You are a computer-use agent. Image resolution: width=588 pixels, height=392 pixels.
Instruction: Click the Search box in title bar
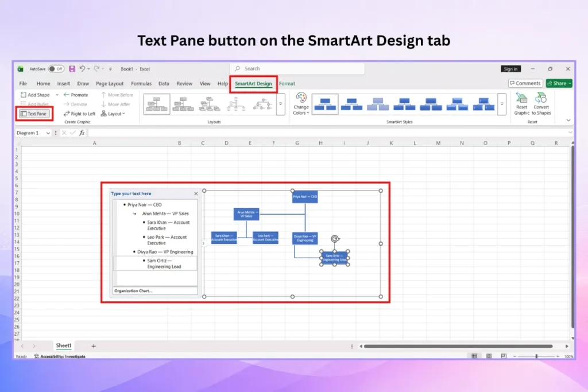(297, 68)
